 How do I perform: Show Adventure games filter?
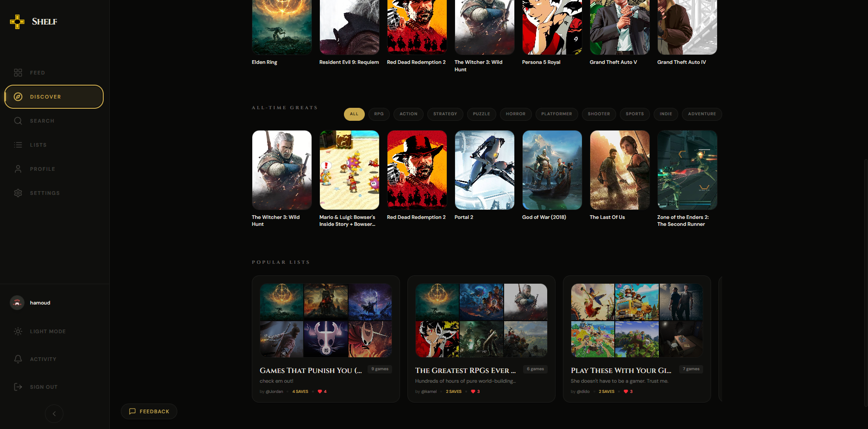702,114
